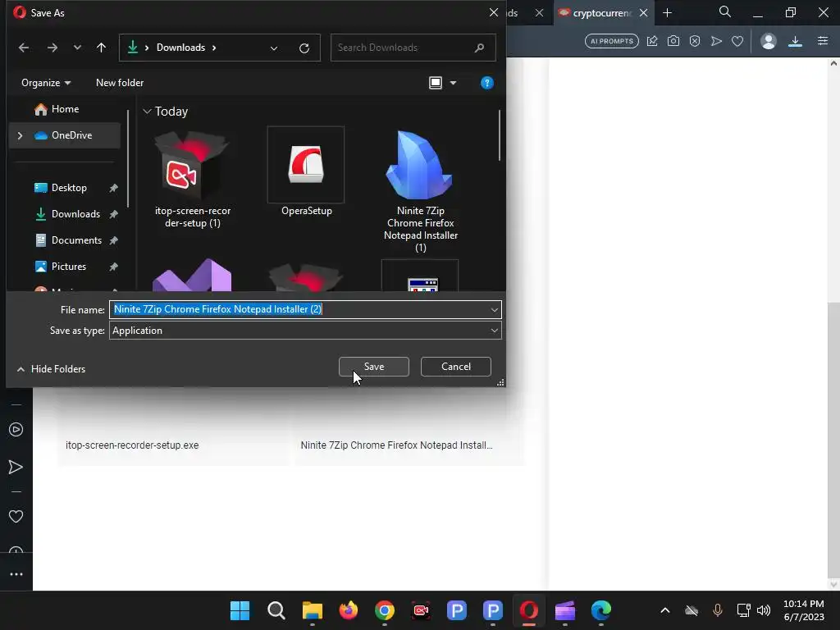Change view layout icon
This screenshot has width=840, height=630.
[x=436, y=83]
